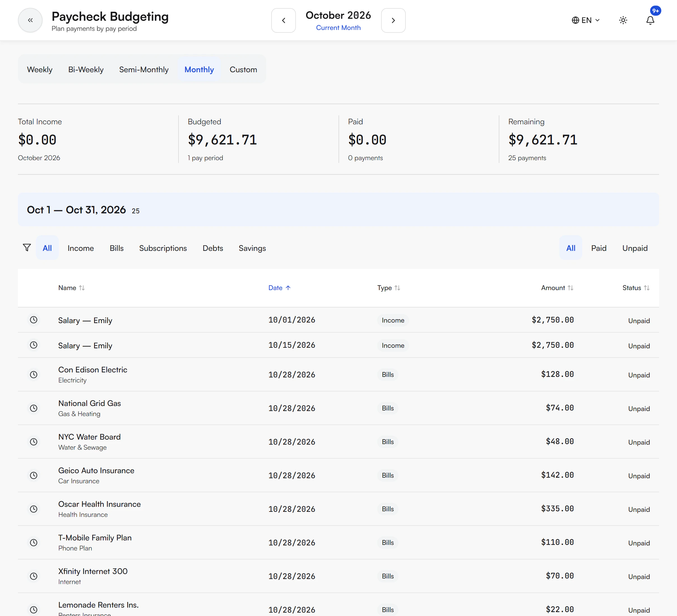Collapse sidebar with double-chevron icon
The height and width of the screenshot is (616, 677).
coord(30,20)
